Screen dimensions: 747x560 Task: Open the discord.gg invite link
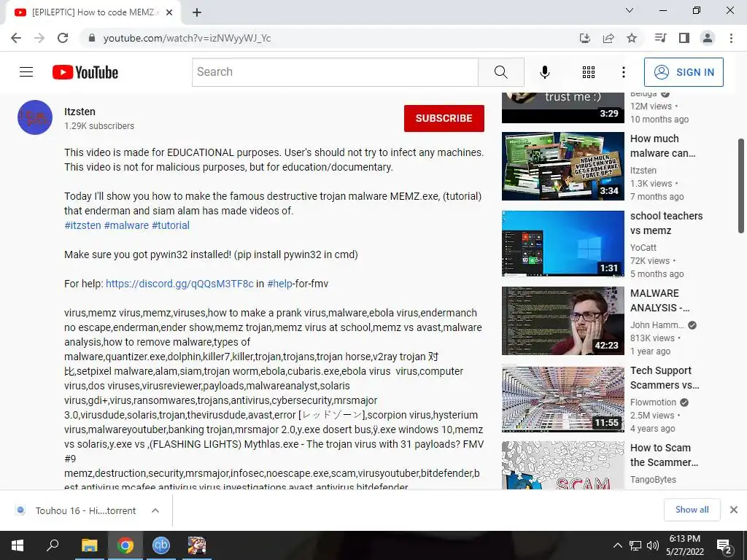pyautogui.click(x=179, y=284)
